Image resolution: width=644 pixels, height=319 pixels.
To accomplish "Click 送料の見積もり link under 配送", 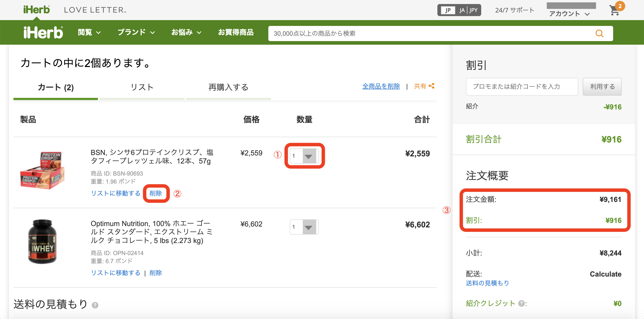I will 487,283.
